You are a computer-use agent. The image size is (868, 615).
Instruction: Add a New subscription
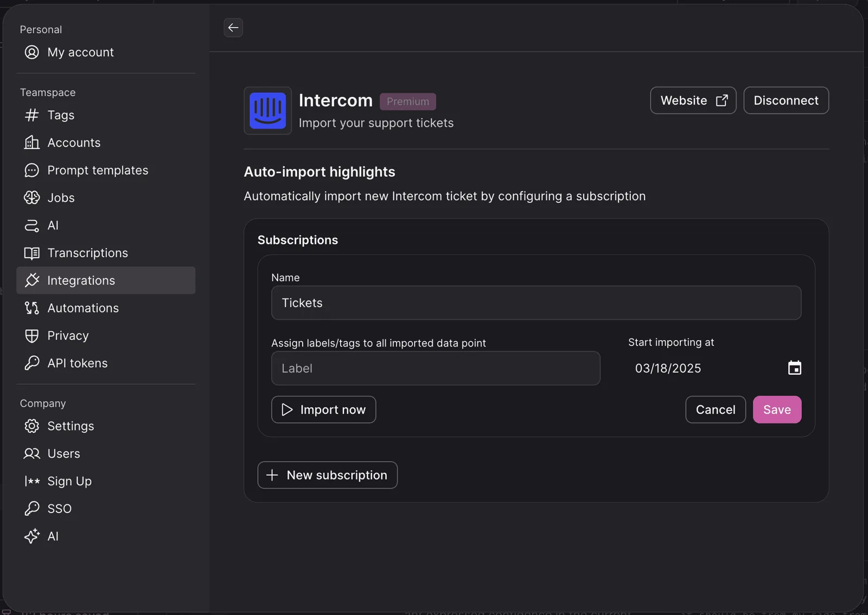328,475
